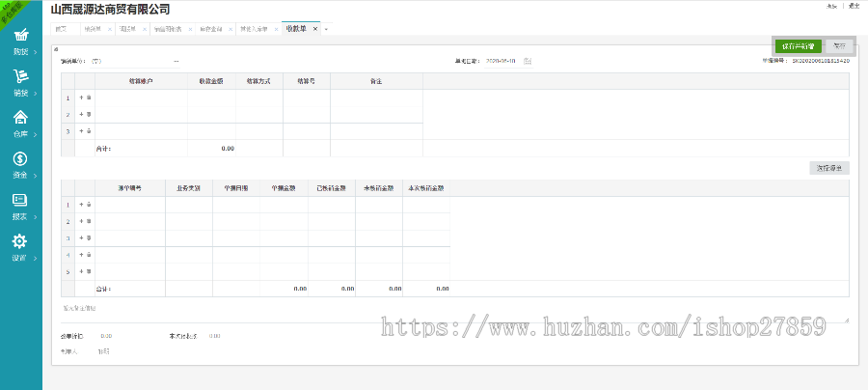
Task: Click the 未核销金额 column header
Action: click(x=379, y=188)
